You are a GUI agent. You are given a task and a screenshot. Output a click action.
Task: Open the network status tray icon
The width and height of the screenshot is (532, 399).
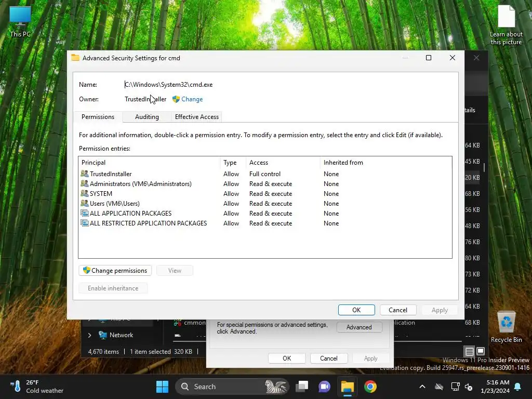[x=455, y=387]
